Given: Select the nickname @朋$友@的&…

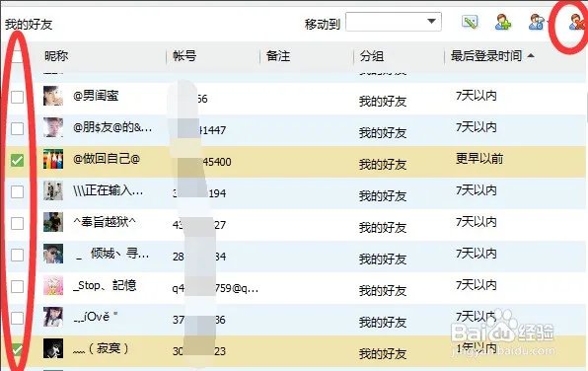Looking at the screenshot, I should (x=112, y=127).
